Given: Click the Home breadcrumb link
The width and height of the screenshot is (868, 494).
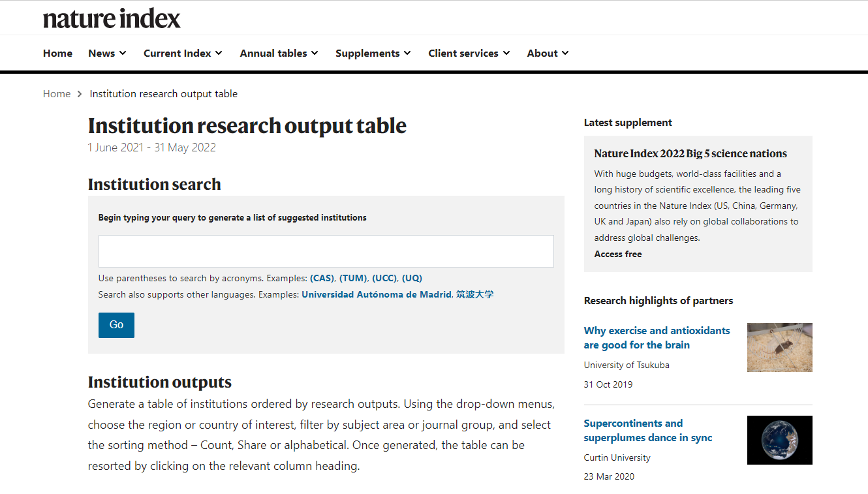Looking at the screenshot, I should click(x=57, y=94).
